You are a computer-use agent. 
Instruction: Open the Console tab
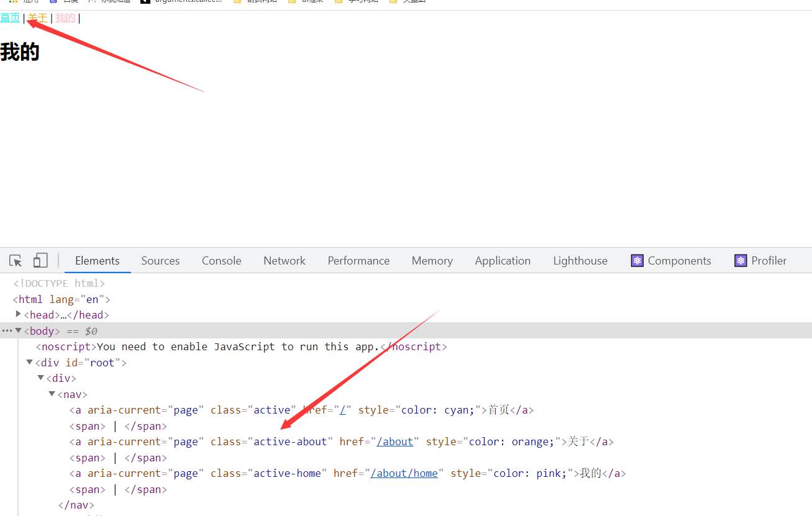click(x=221, y=261)
